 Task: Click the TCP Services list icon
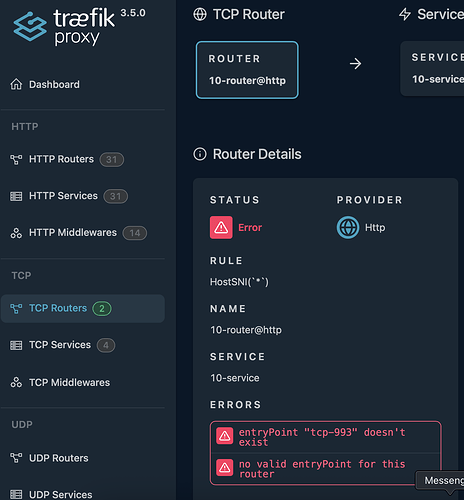[x=16, y=345]
